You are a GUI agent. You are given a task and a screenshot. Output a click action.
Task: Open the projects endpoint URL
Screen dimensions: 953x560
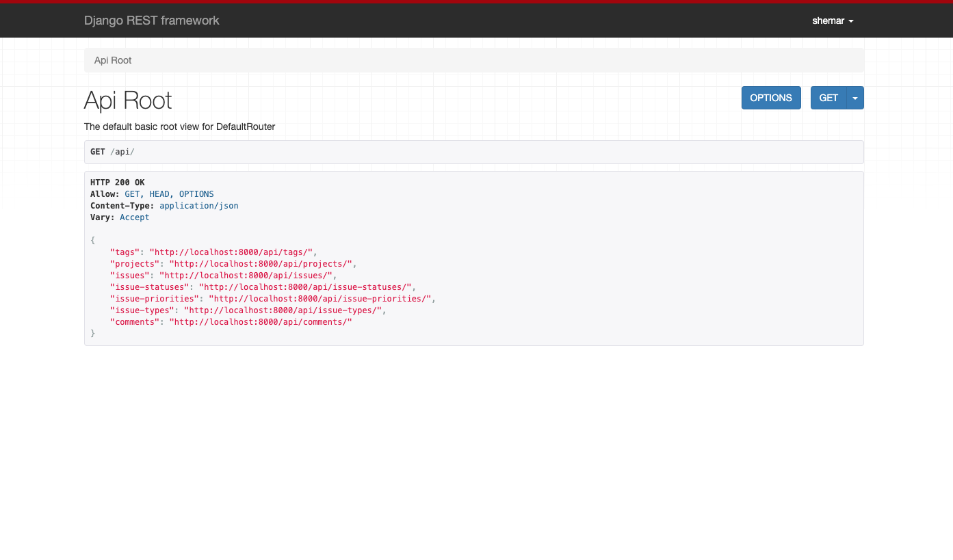tap(260, 263)
